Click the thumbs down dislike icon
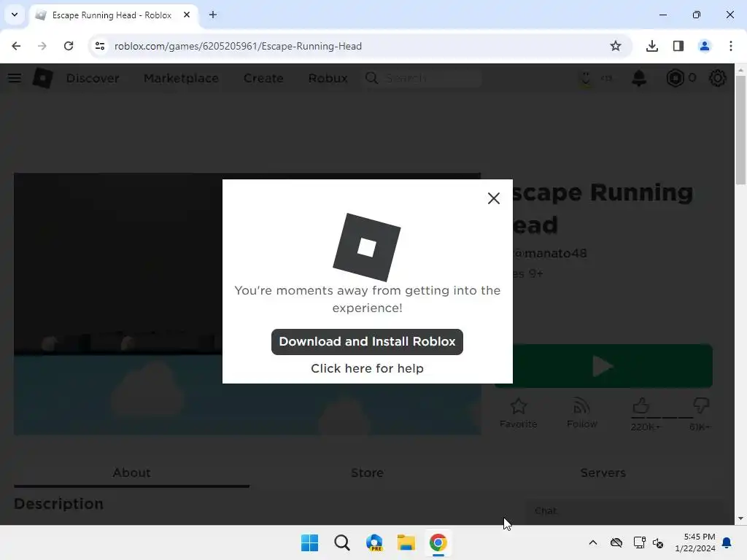 pyautogui.click(x=701, y=406)
